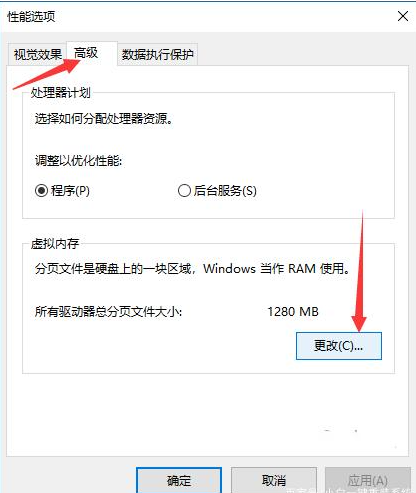Click the greyed-out 应用(A) button

pos(368,480)
